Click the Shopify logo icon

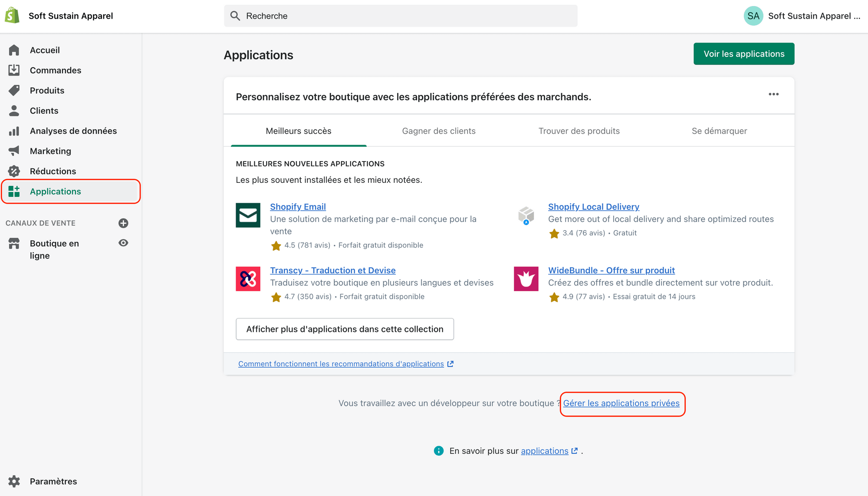(12, 16)
